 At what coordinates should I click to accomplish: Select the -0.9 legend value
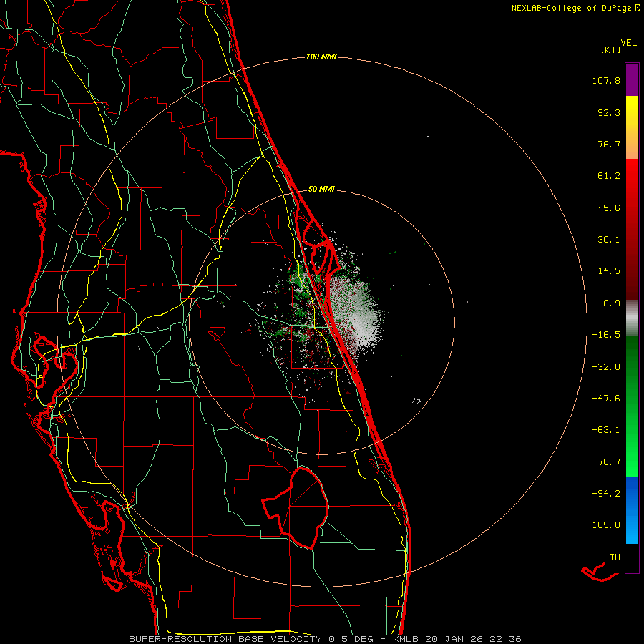[609, 303]
